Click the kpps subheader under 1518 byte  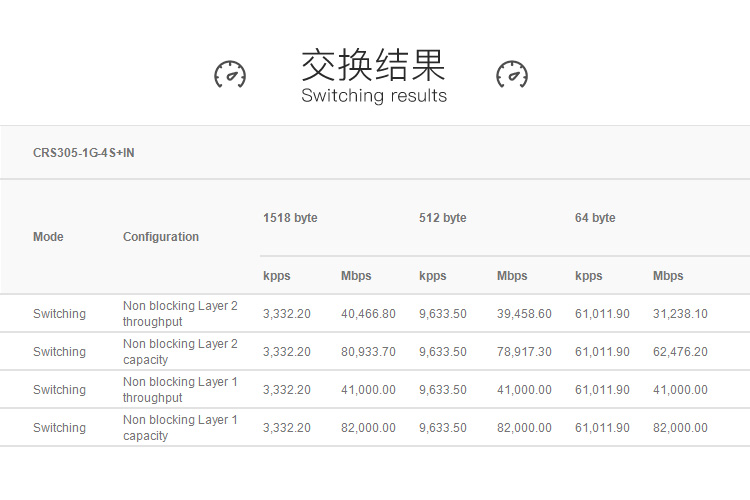[x=277, y=276]
